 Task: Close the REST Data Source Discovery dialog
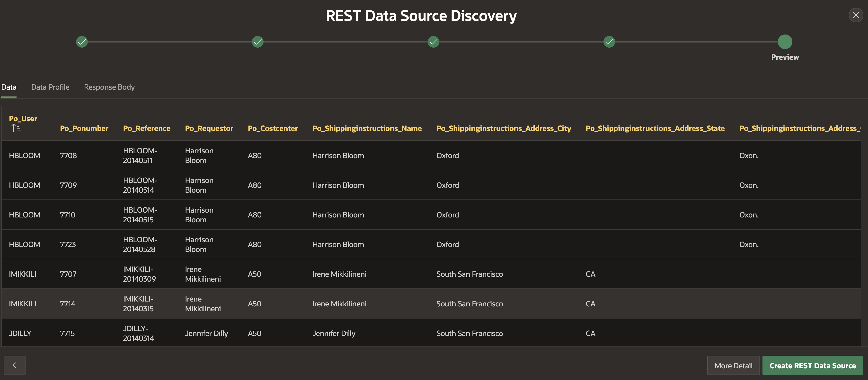click(x=856, y=15)
